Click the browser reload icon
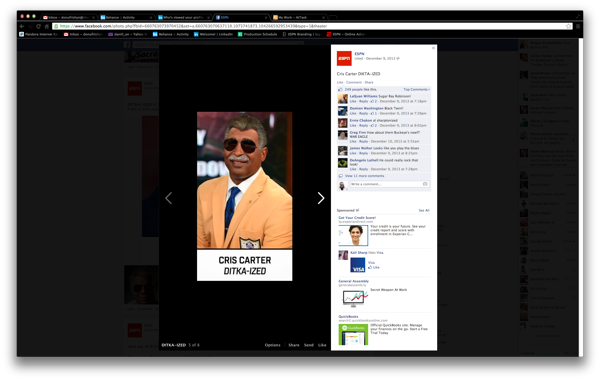The width and height of the screenshot is (600, 380). (38, 26)
